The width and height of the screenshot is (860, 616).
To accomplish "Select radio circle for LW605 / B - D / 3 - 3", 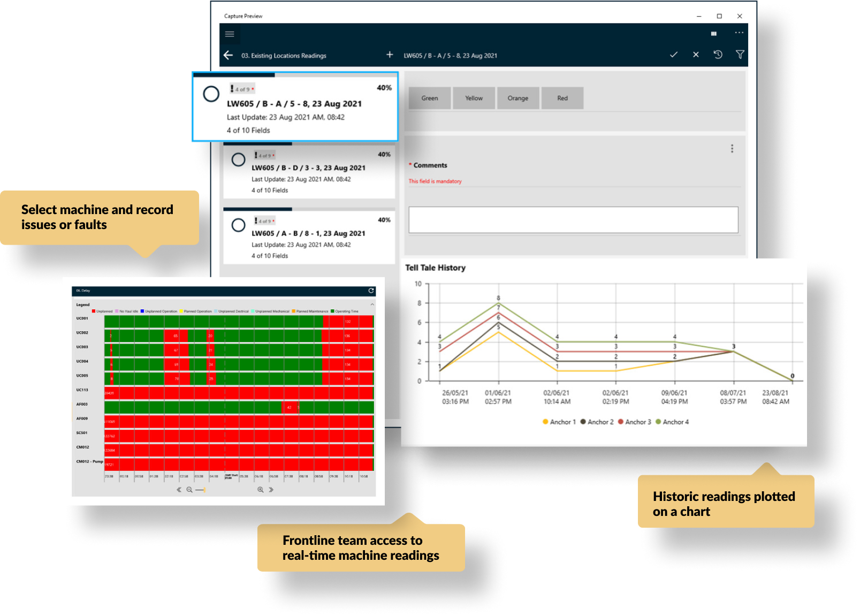I will pos(239,159).
